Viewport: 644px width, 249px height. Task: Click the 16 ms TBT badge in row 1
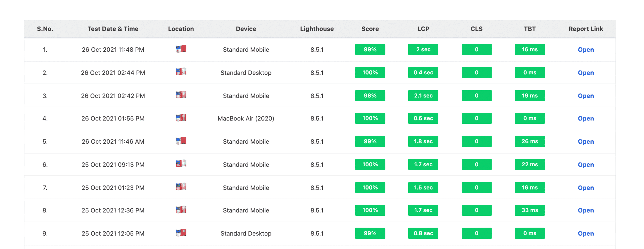tap(530, 49)
